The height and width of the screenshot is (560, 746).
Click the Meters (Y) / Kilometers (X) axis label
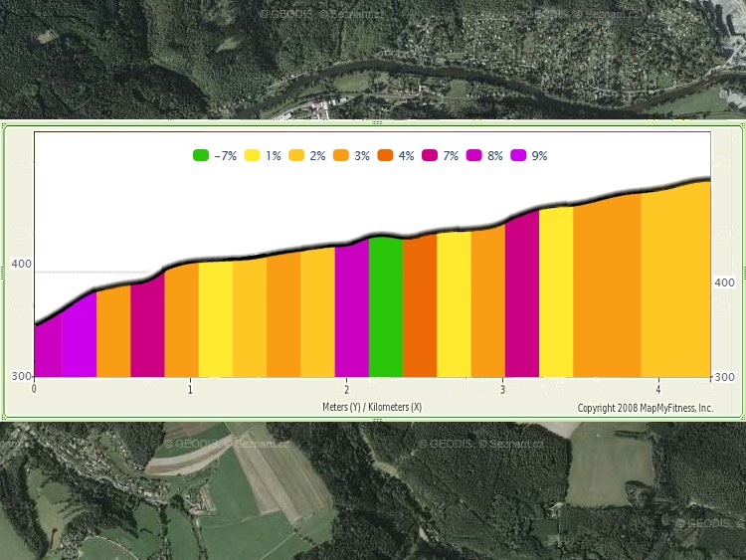pyautogui.click(x=372, y=408)
